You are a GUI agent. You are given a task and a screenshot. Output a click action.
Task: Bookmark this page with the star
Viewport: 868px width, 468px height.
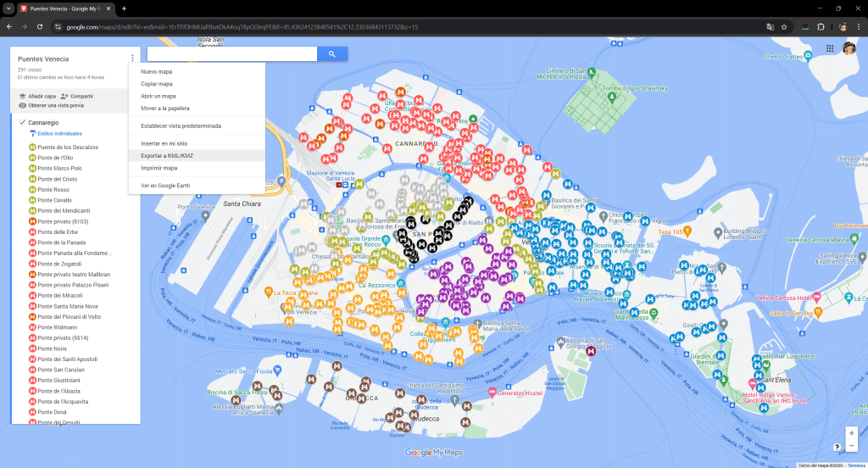pos(784,26)
